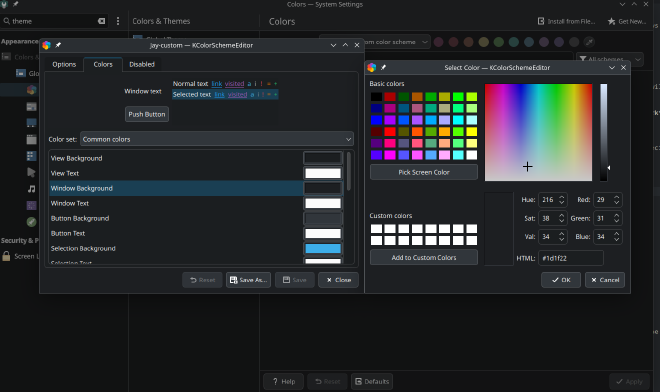Click the color list scrollbar
The width and height of the screenshot is (660, 392).
coord(349,171)
